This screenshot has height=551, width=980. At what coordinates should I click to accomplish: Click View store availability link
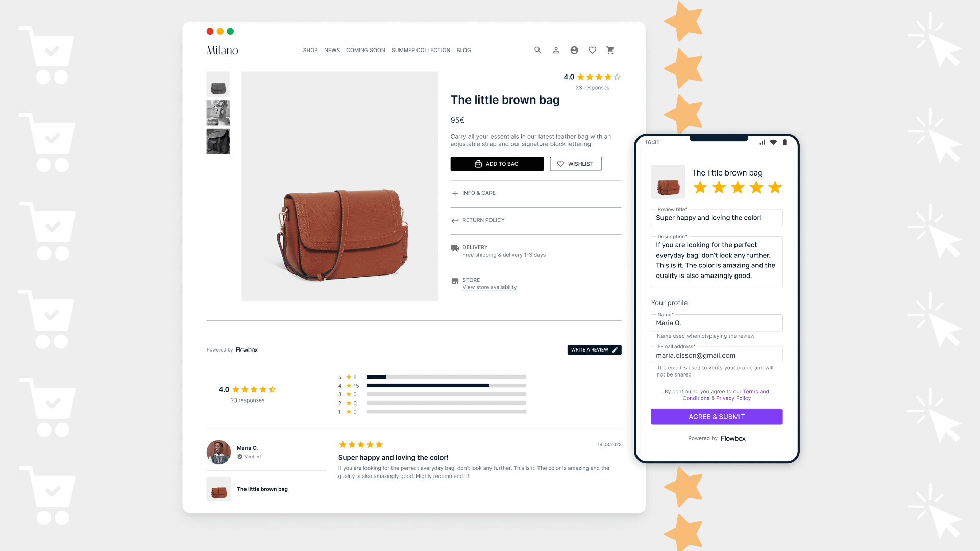[x=489, y=287]
